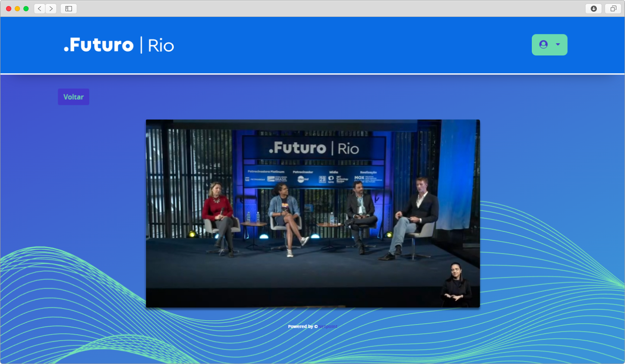The width and height of the screenshot is (625, 364).
Task: Enter fullscreen with the green window button
Action: pos(26,9)
